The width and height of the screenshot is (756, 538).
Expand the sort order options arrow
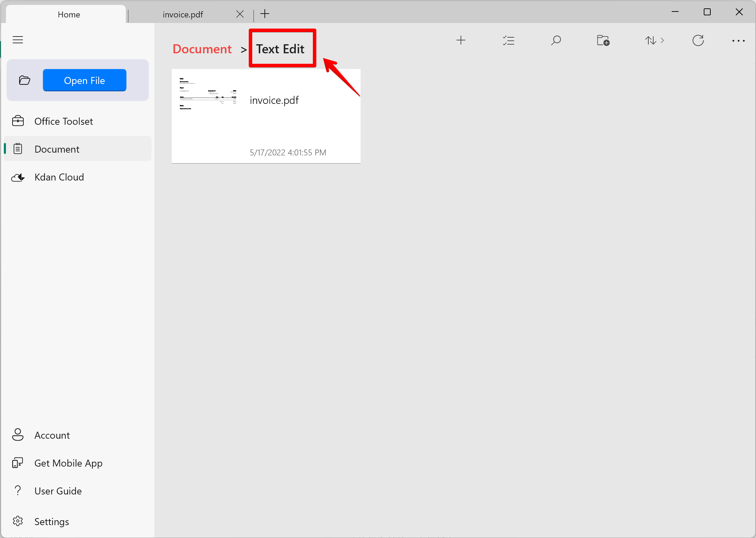pyautogui.click(x=662, y=40)
